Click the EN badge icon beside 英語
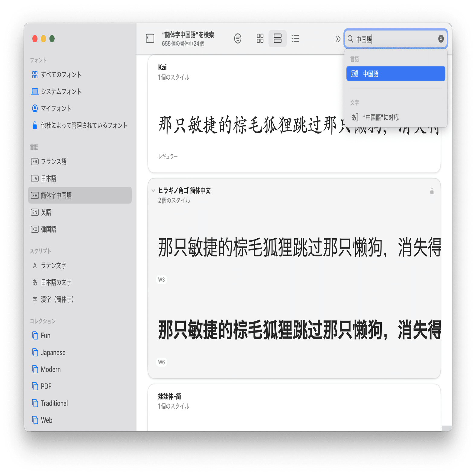Screen dimensions: 476x476 35,212
